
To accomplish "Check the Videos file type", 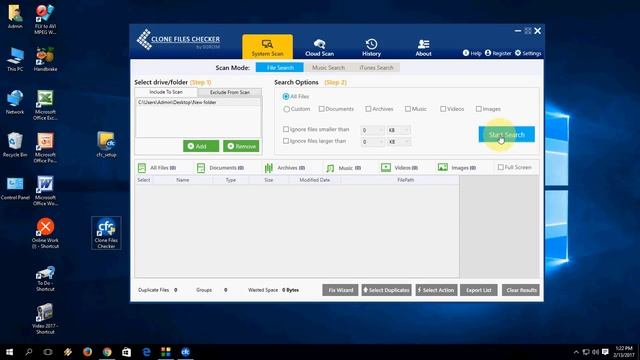I will tap(443, 109).
